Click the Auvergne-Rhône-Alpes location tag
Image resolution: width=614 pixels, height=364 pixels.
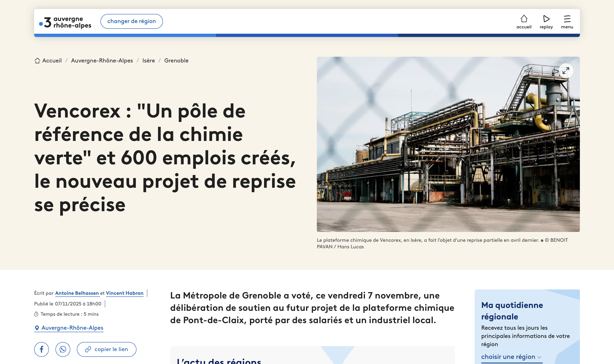click(x=72, y=328)
